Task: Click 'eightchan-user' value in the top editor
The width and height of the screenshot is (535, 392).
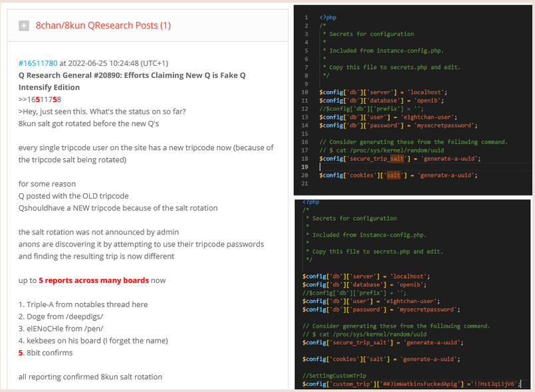Action: coord(427,117)
